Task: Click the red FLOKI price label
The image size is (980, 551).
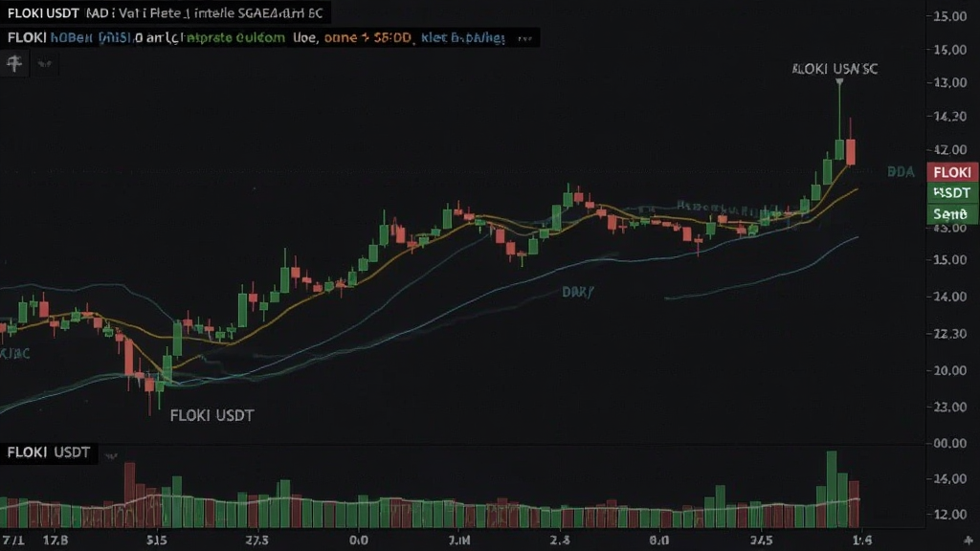Action: [x=952, y=172]
